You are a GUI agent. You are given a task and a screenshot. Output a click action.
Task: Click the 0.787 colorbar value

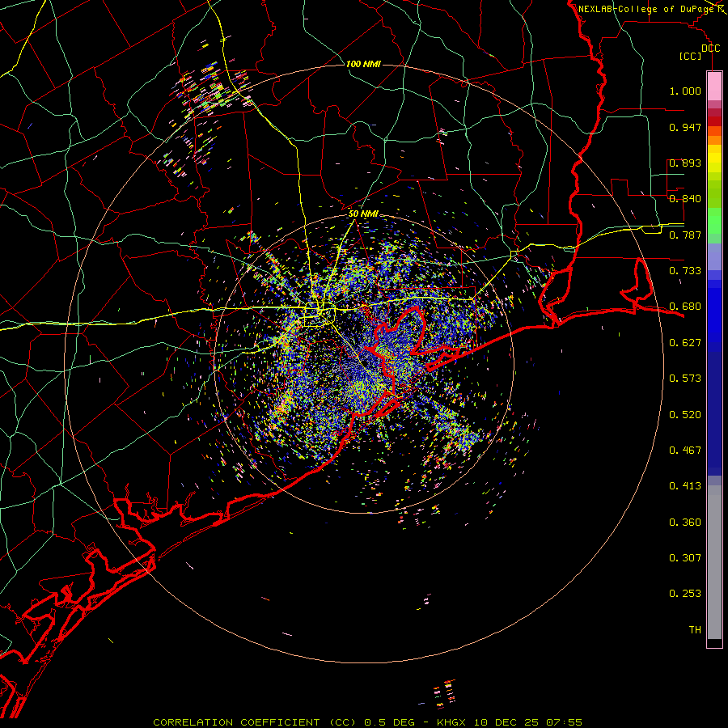pyautogui.click(x=685, y=235)
